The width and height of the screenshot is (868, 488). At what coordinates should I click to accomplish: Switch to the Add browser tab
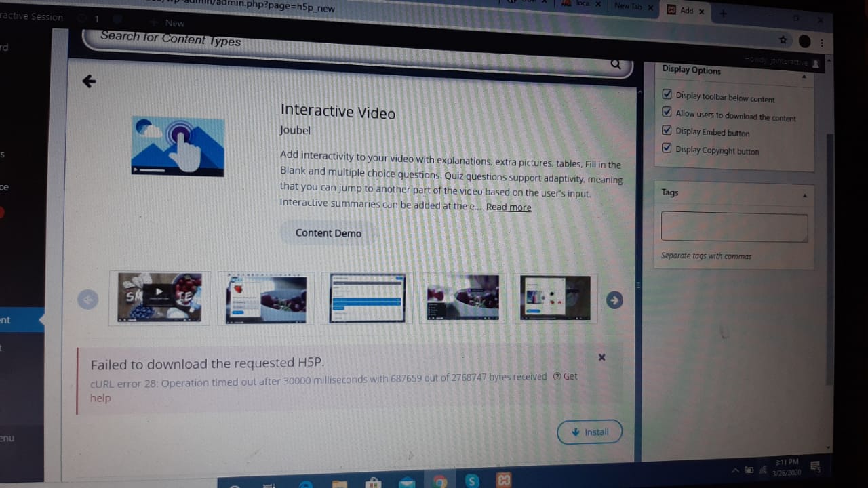point(686,11)
